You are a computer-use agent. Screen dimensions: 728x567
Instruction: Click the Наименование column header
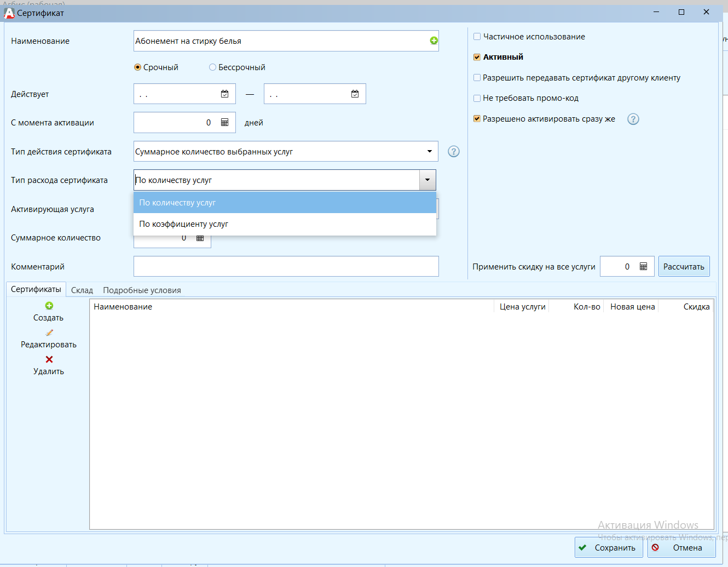point(292,307)
